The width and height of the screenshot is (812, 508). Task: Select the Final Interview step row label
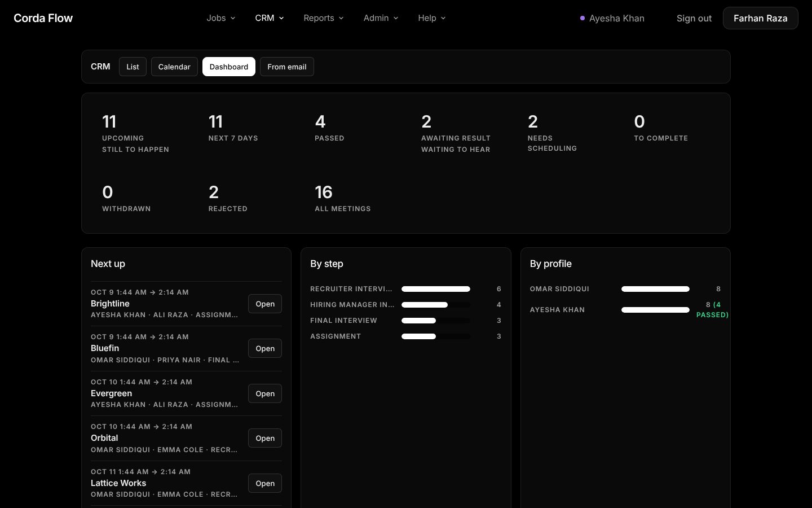[343, 321]
